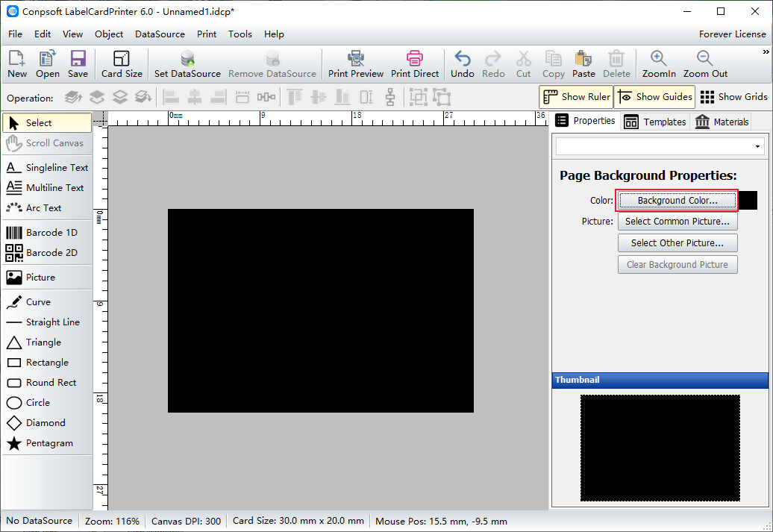Viewport: 773px width, 532px height.
Task: Click the Thumbnail panel header
Action: [x=660, y=380]
